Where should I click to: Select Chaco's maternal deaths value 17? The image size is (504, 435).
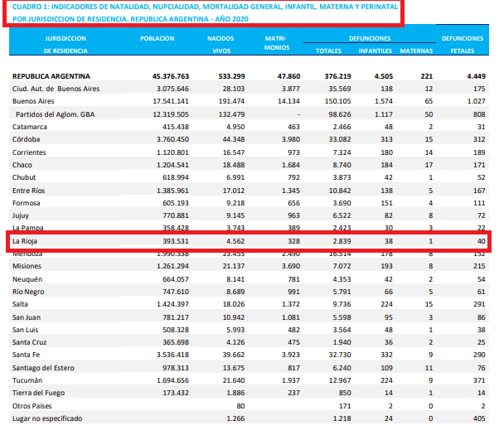[x=429, y=165]
